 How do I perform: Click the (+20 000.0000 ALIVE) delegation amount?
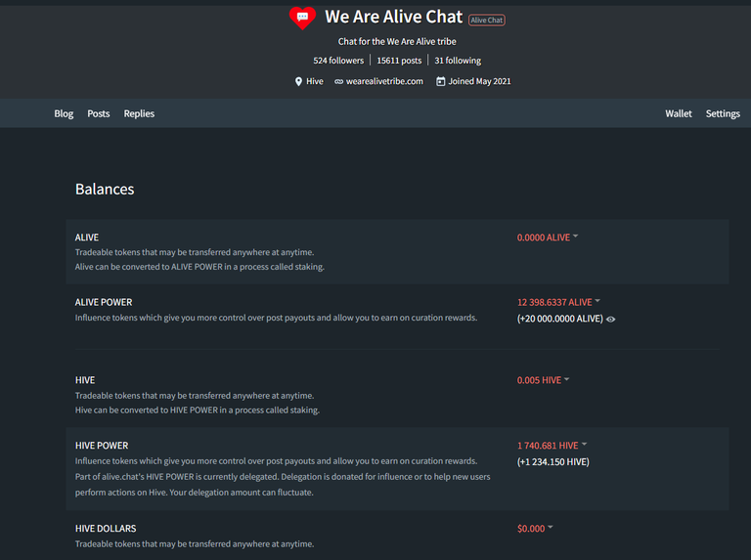point(560,319)
